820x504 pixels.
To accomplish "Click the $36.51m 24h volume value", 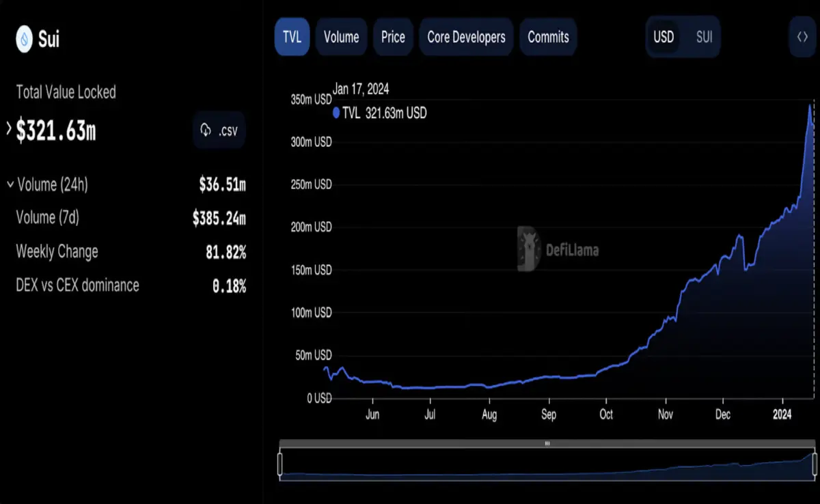I will (222, 184).
